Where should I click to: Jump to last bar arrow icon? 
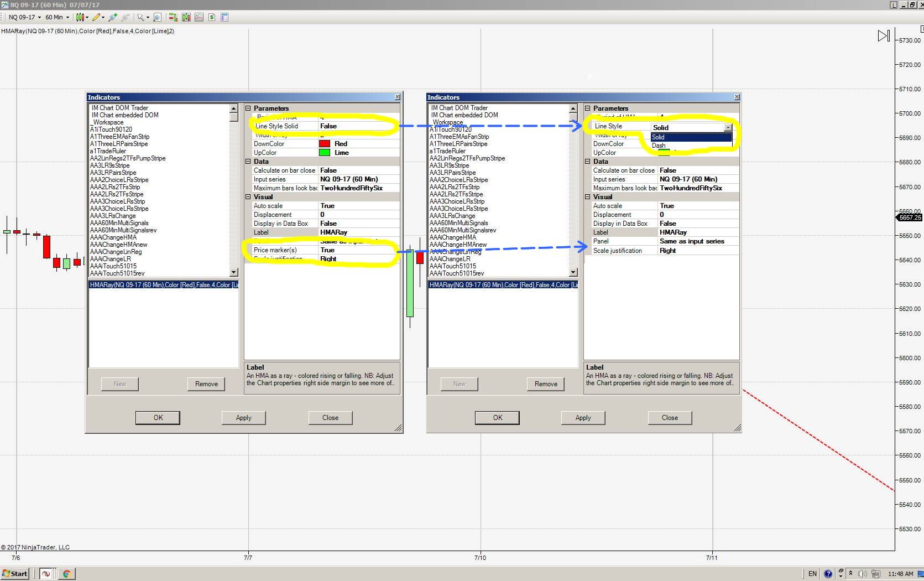[884, 36]
